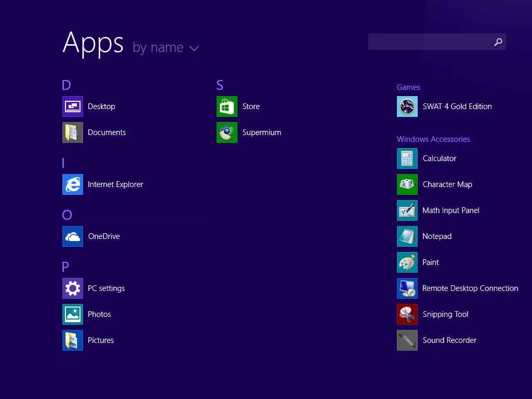Launch Internet Explorer icon
532x399 pixels.
click(73, 184)
